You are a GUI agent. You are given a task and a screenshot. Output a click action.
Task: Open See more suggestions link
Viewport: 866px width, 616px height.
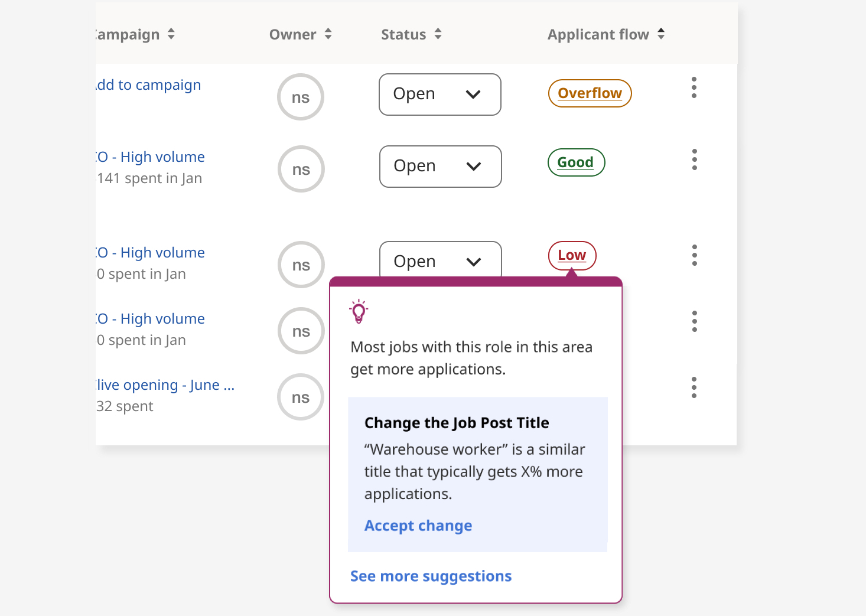click(431, 576)
